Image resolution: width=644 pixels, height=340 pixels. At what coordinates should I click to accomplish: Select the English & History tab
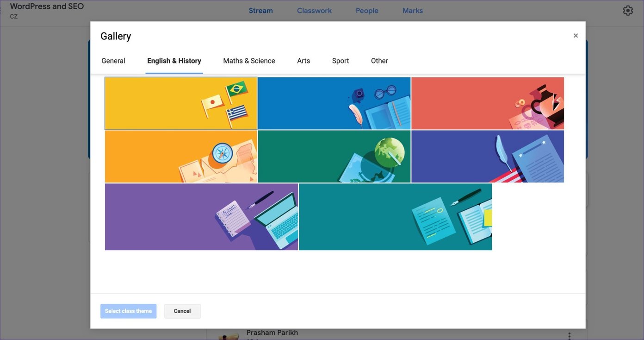[x=174, y=61]
